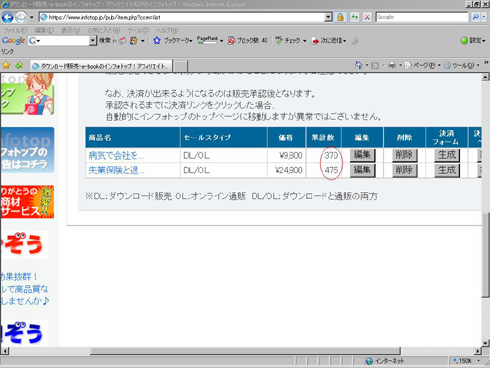Click the browser Forward arrow button
The height and width of the screenshot is (368, 490).
tap(21, 17)
